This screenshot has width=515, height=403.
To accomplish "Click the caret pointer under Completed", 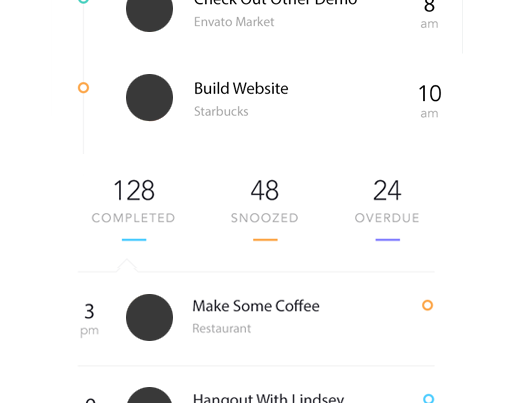I will [x=127, y=265].
